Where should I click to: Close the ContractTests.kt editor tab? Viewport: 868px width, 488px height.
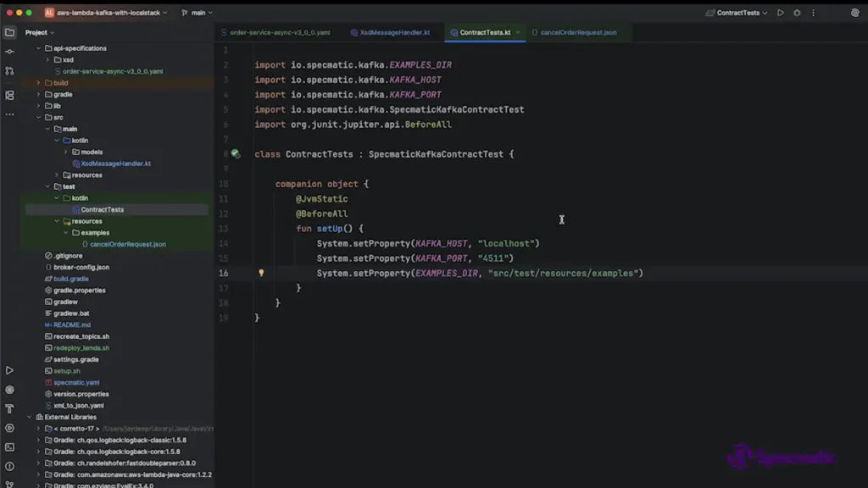[x=518, y=32]
